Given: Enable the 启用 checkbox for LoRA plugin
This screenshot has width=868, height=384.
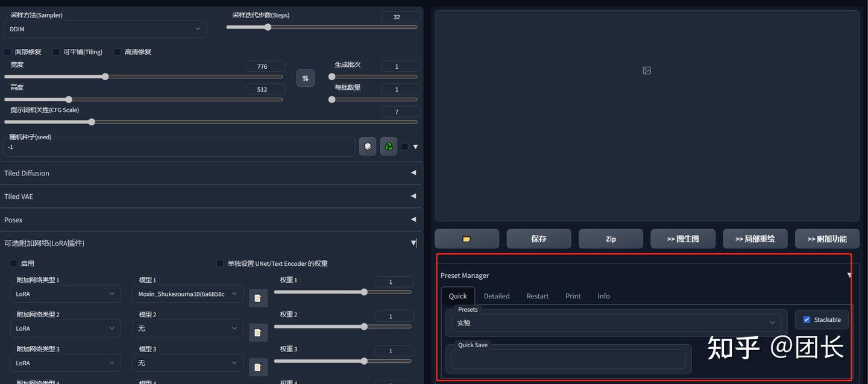Looking at the screenshot, I should (14, 263).
